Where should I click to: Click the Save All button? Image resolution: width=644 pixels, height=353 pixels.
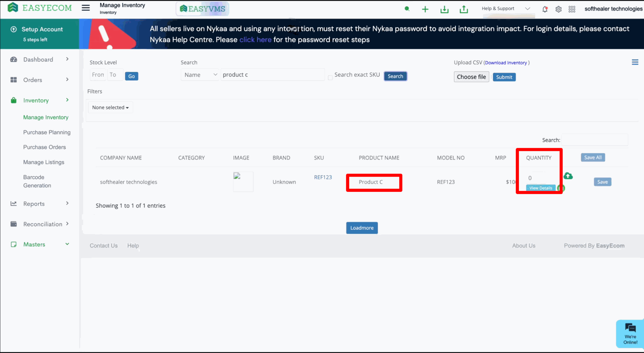(593, 158)
